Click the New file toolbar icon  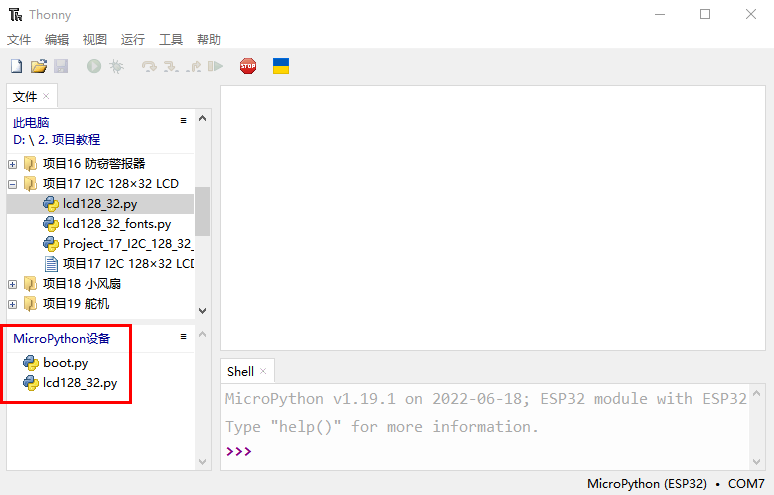[x=16, y=66]
